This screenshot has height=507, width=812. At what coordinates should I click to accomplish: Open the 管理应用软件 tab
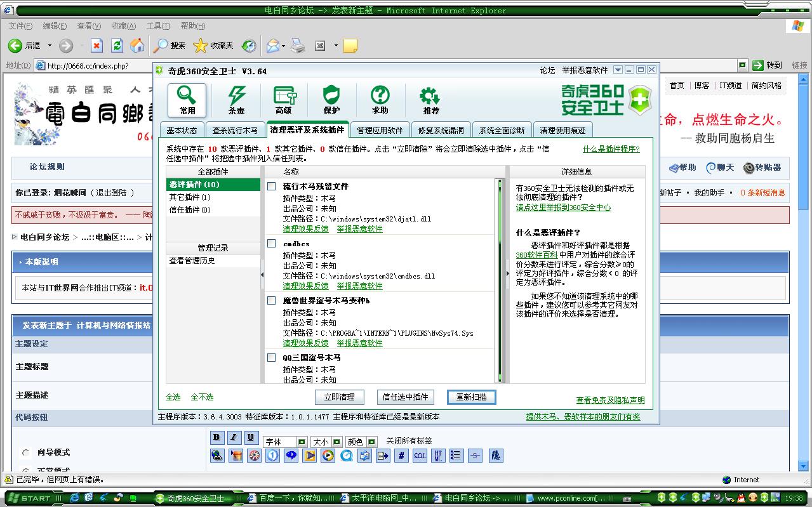380,130
